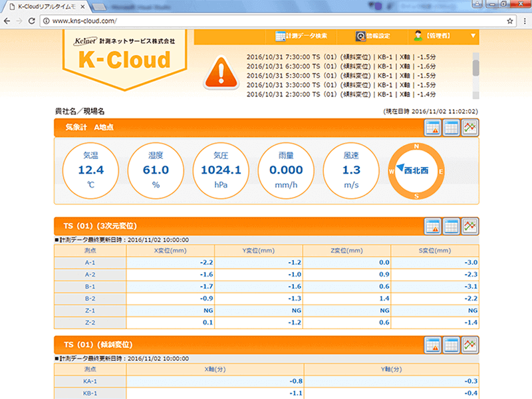Click the address bar URL field

266,21
